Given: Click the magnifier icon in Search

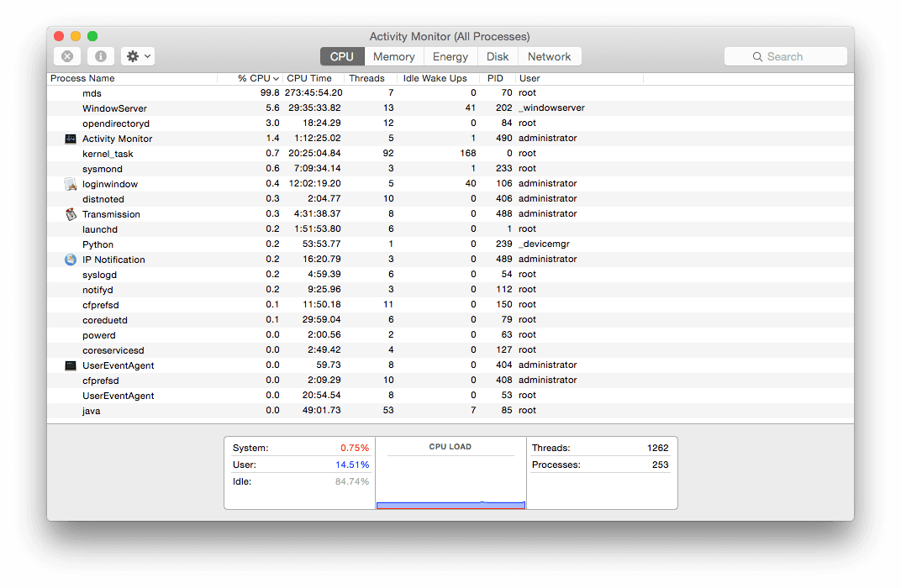Looking at the screenshot, I should click(x=757, y=57).
